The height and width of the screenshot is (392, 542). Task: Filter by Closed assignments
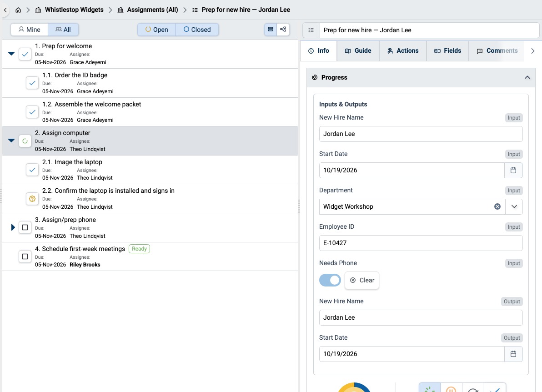click(197, 30)
